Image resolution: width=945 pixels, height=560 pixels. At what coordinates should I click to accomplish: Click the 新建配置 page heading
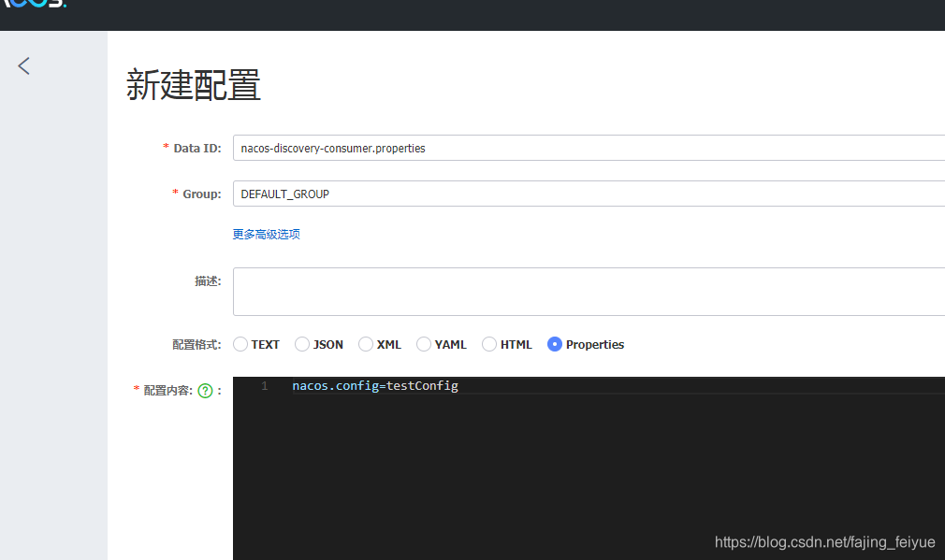coord(194,85)
